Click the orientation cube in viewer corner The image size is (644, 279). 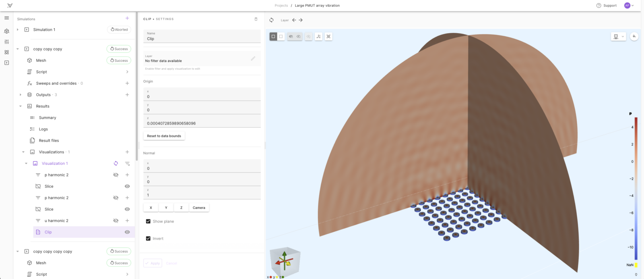[285, 261]
